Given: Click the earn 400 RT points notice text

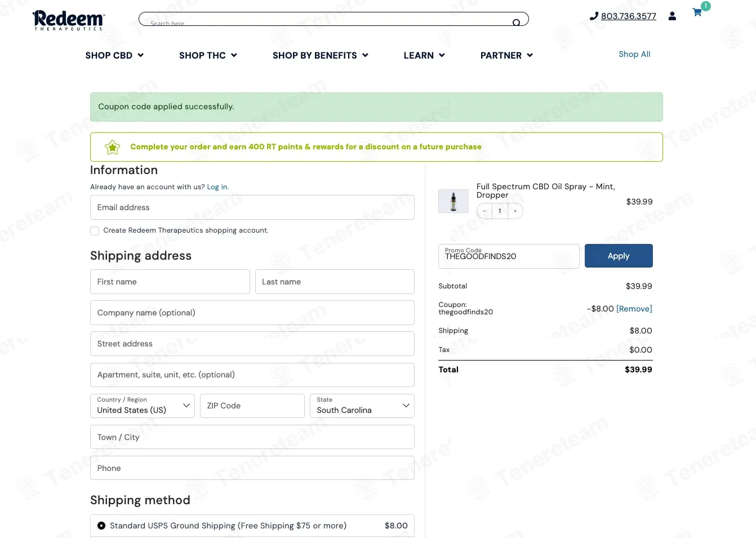Looking at the screenshot, I should coord(306,147).
